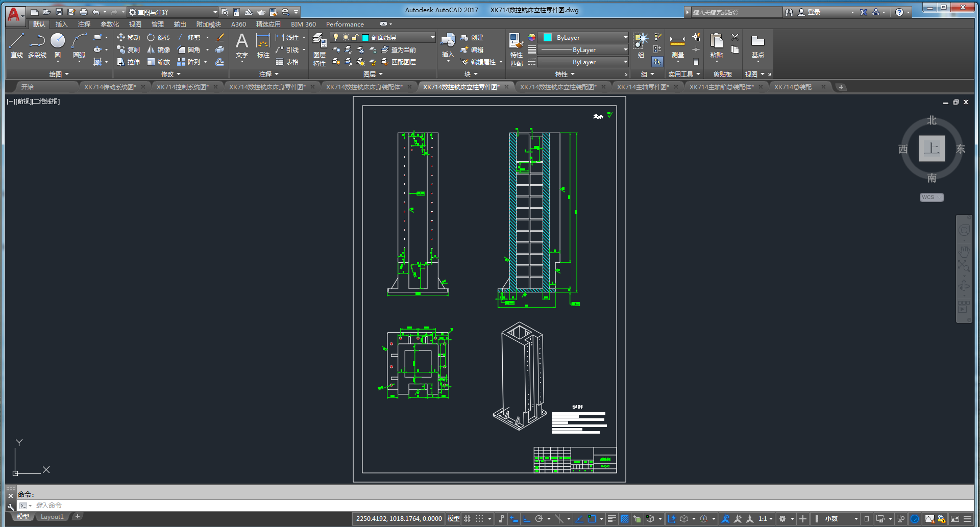Image resolution: width=980 pixels, height=527 pixels.
Task: Open the 注释 (Annotate) ribbon tab
Action: (84, 24)
